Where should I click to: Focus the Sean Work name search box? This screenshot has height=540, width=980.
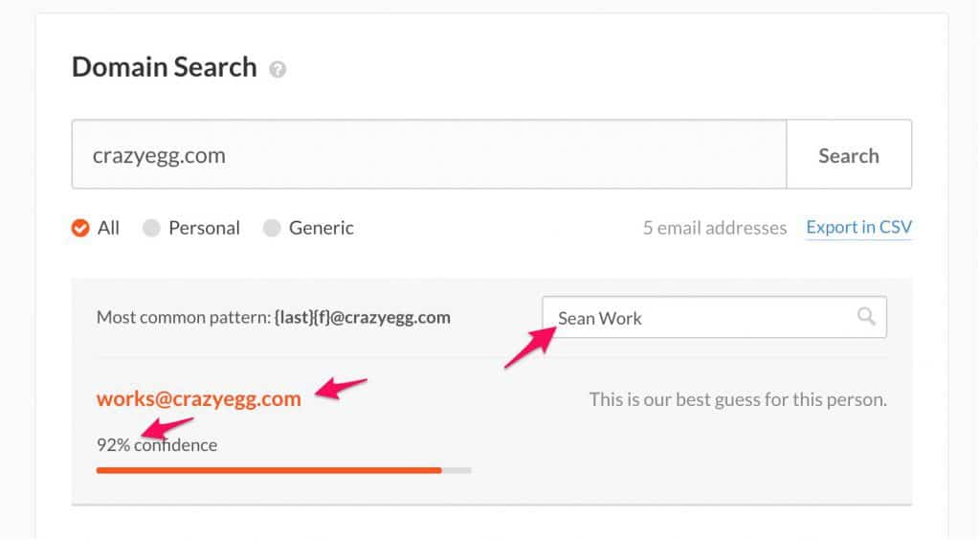click(699, 317)
